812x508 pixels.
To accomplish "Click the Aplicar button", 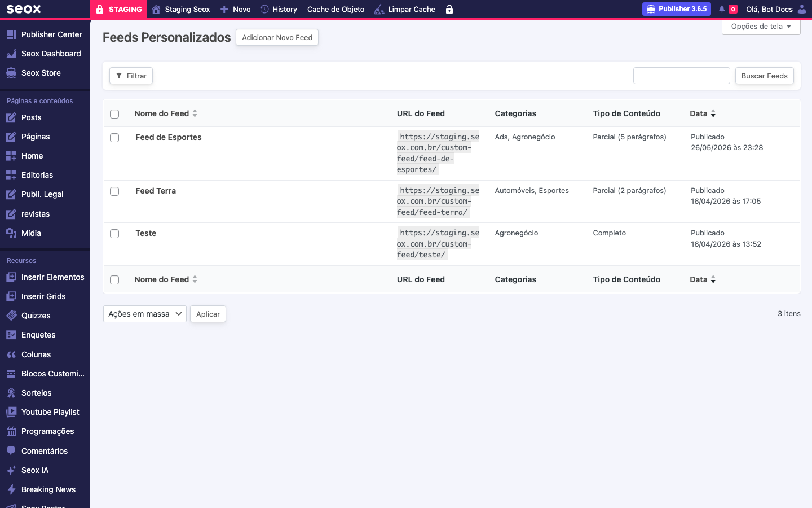I will [x=208, y=314].
